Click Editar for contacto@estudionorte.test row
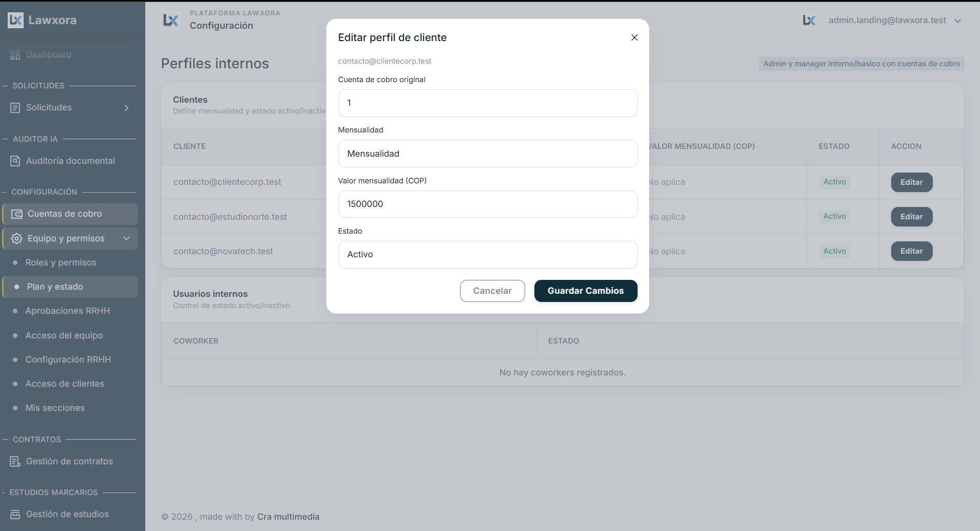The width and height of the screenshot is (980, 531). (911, 217)
